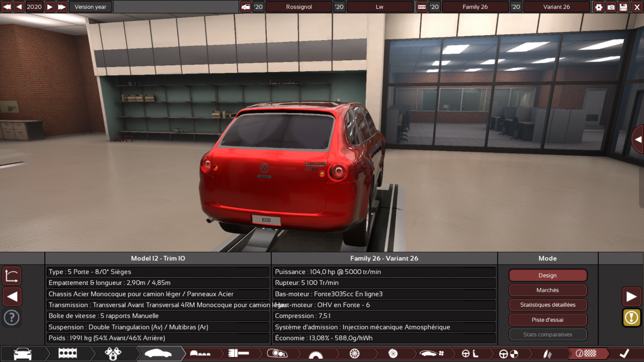Open the Variant 26 engine variant field
This screenshot has height=362, width=644.
click(x=556, y=7)
